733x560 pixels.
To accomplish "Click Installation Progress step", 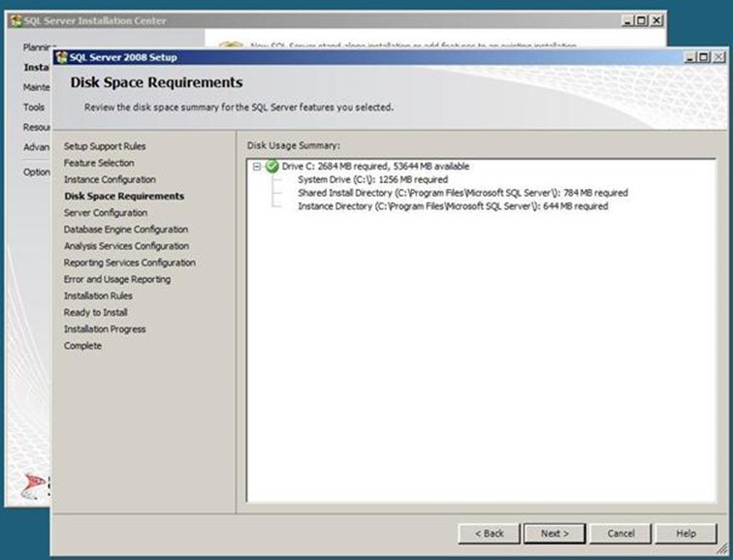I will pos(105,329).
